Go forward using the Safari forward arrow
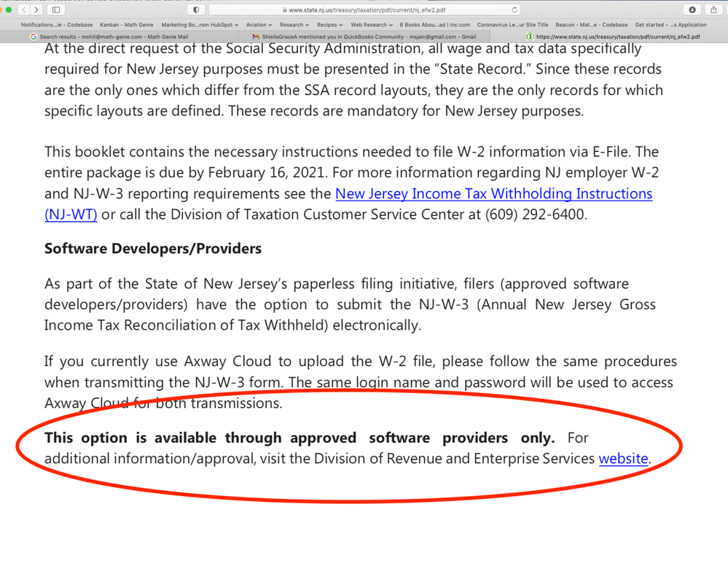 pos(36,9)
